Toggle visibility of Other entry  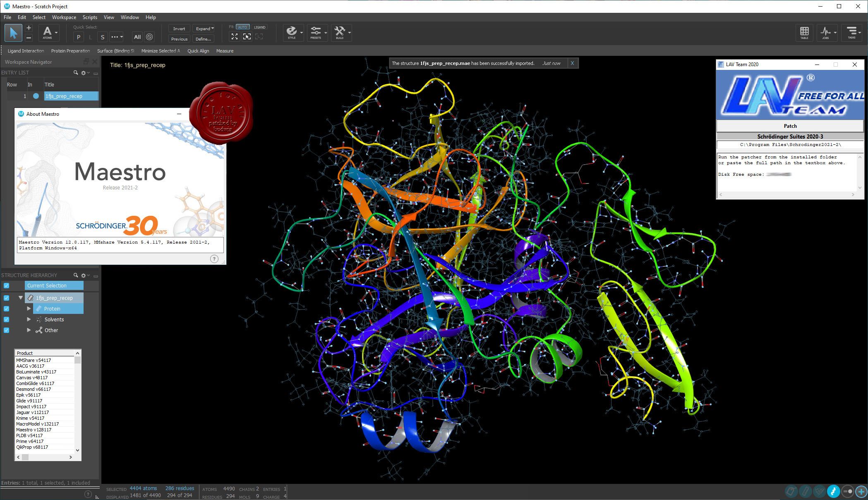(x=7, y=330)
